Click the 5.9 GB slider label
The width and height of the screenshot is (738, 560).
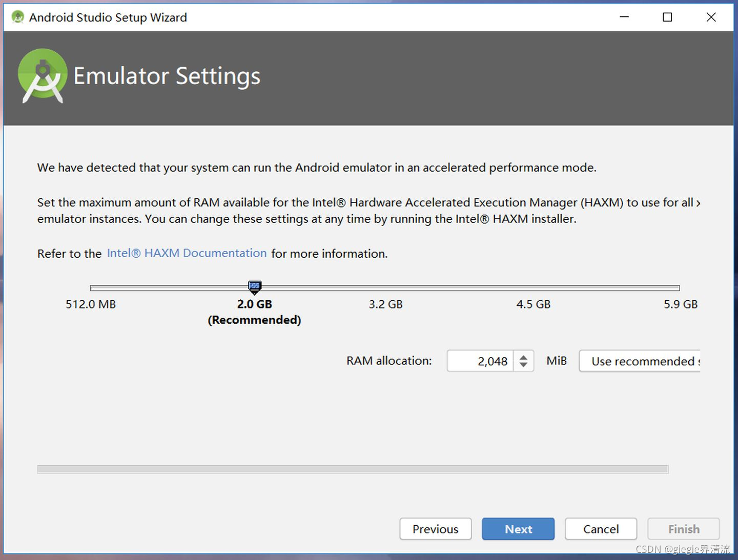681,304
